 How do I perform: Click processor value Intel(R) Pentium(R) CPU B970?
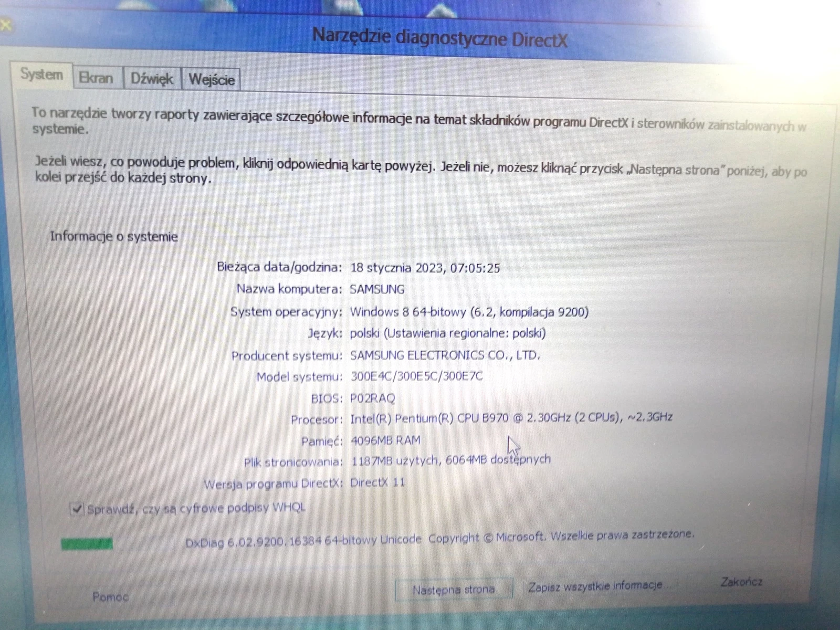click(x=429, y=418)
